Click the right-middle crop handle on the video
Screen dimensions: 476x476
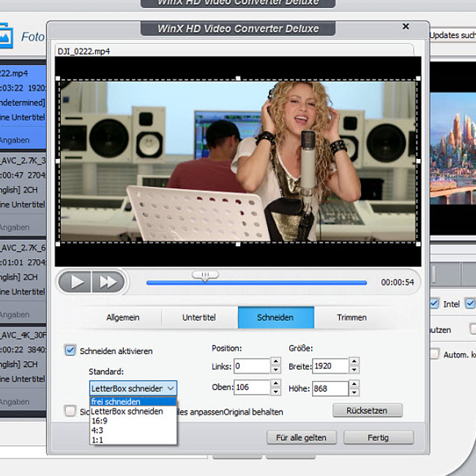click(418, 161)
